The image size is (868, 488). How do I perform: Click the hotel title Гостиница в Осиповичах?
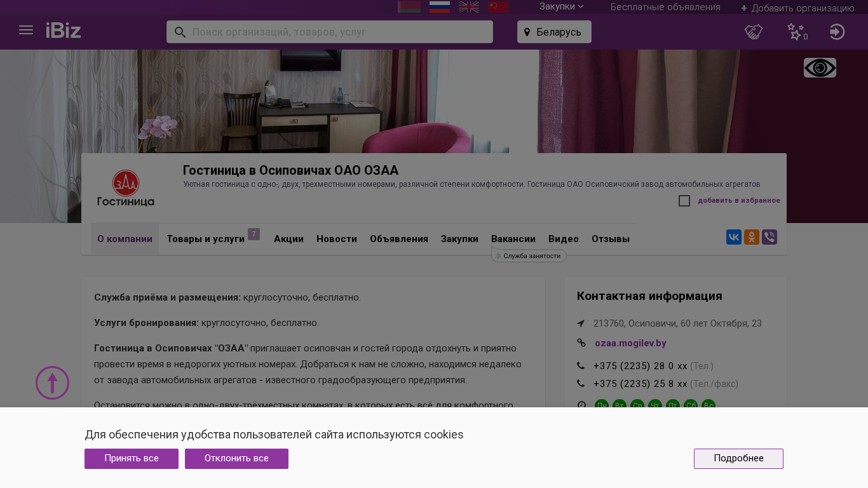(290, 170)
